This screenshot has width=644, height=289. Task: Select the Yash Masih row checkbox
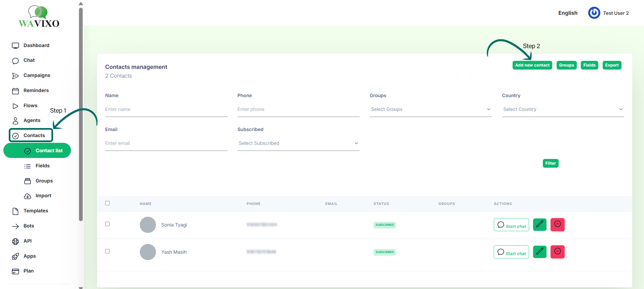108,251
